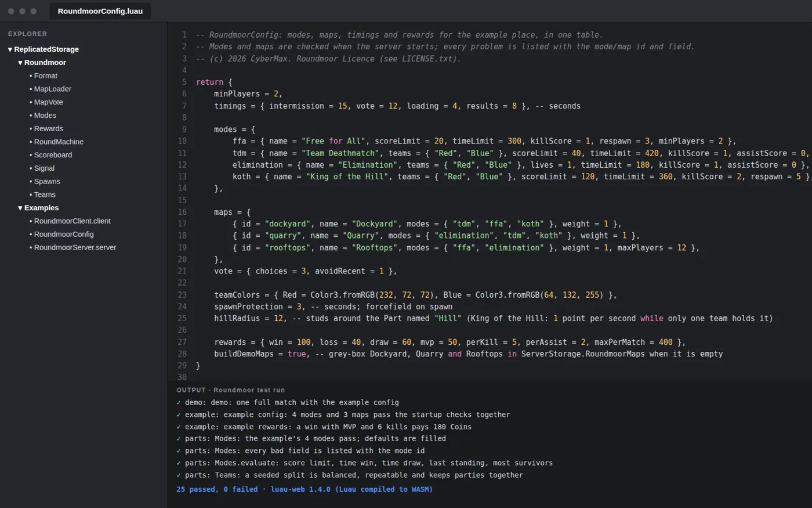Click the 'example rewards' output line
Screen dimensions: 812x508
click(324, 427)
